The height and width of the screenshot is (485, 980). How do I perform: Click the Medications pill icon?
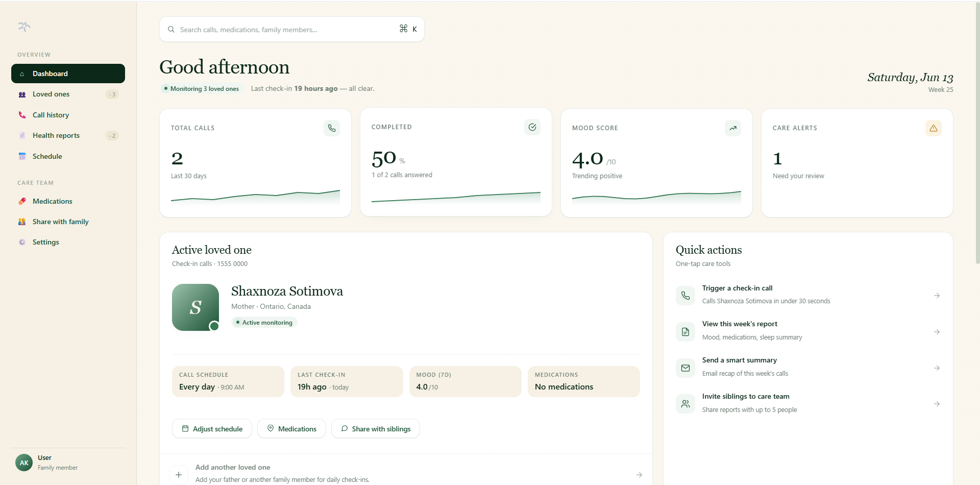(22, 201)
